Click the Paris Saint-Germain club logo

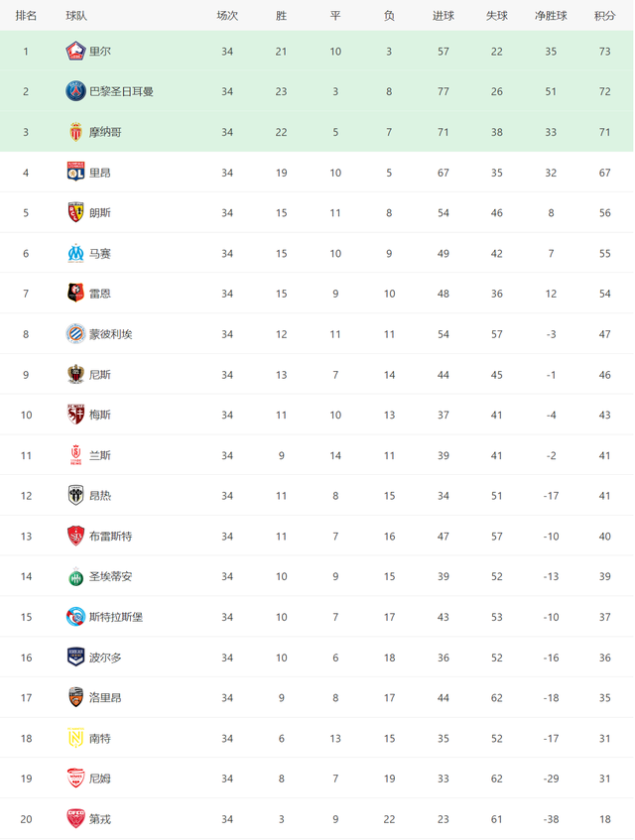coord(75,91)
